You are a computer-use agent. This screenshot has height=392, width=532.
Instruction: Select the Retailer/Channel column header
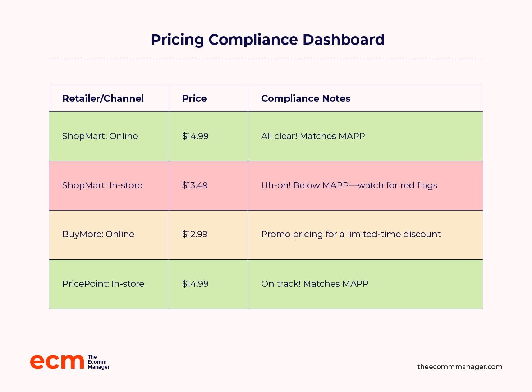tap(103, 98)
